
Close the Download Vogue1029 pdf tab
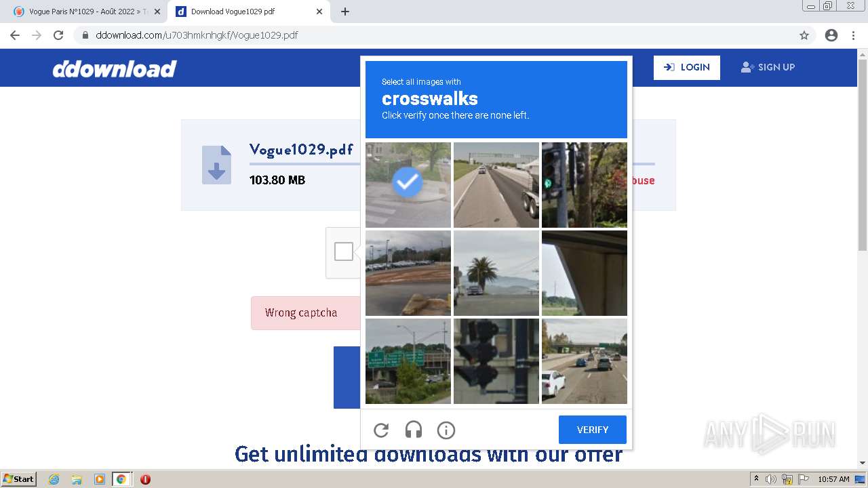tap(319, 12)
